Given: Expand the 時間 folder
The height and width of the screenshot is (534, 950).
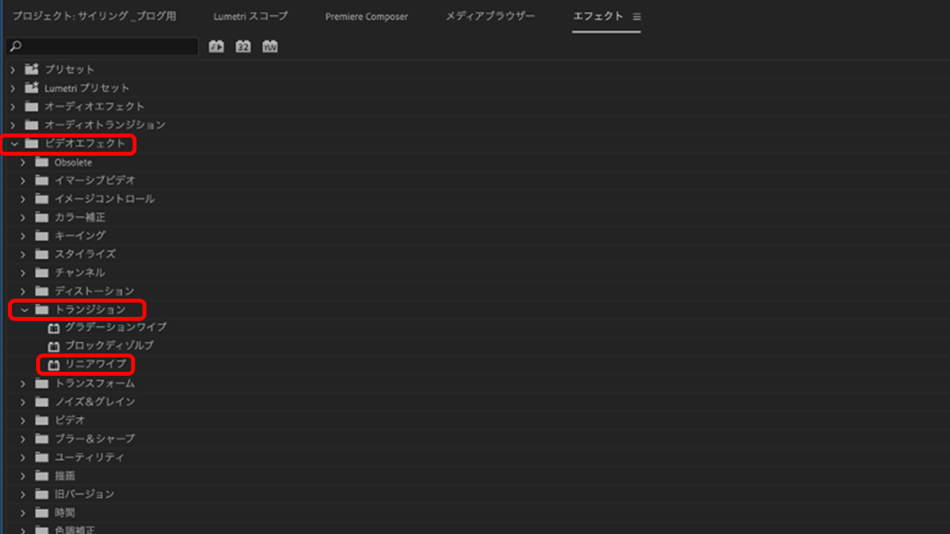Looking at the screenshot, I should (x=23, y=513).
